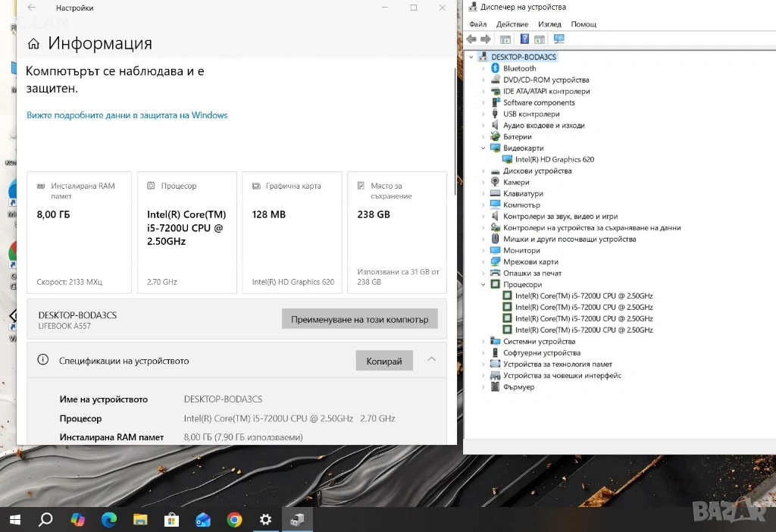Open the Действие menu

(512, 24)
